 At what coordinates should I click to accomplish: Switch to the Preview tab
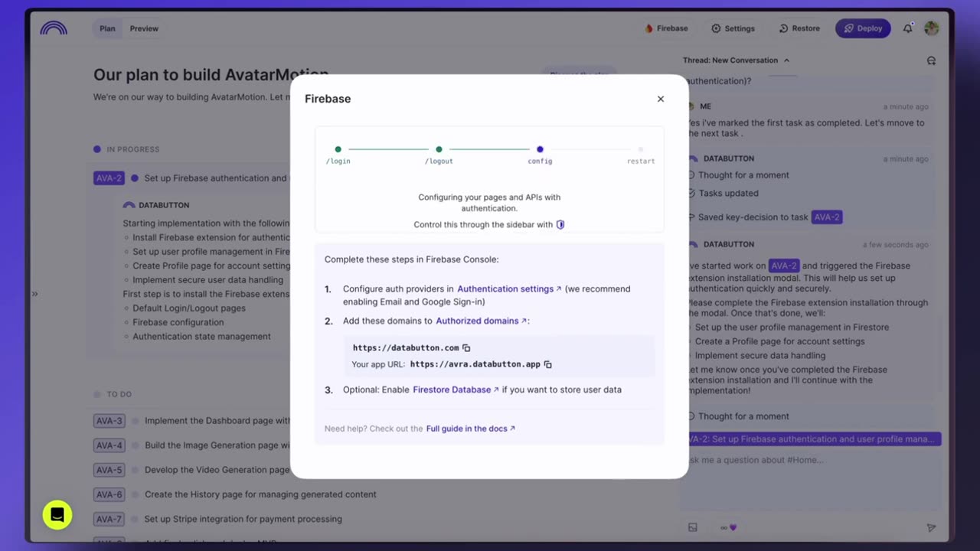[144, 28]
